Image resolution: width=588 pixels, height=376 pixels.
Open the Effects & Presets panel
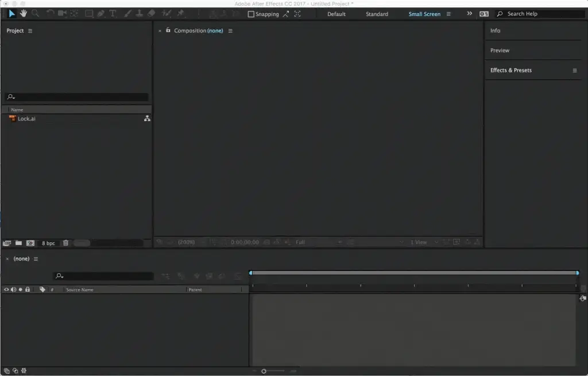510,70
